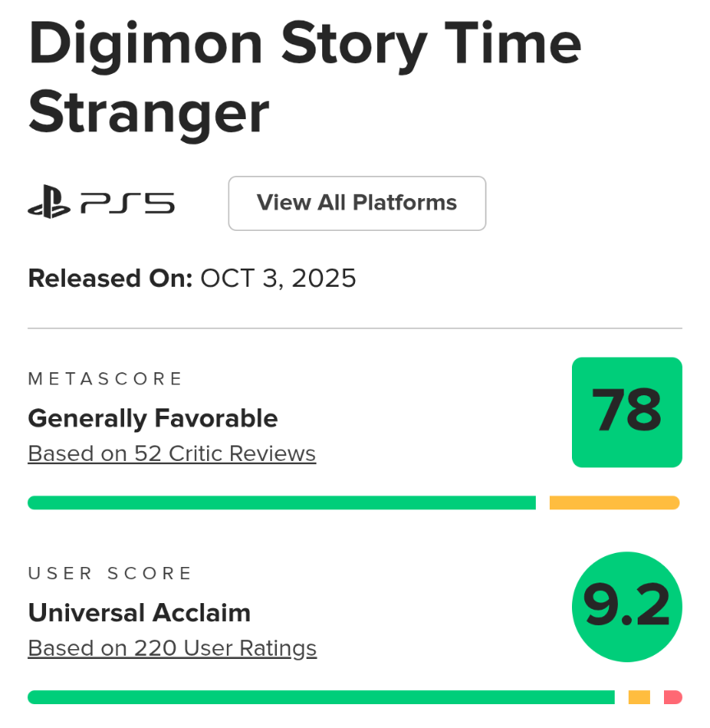Click the yellow mixed segment of user score bar

(x=639, y=698)
